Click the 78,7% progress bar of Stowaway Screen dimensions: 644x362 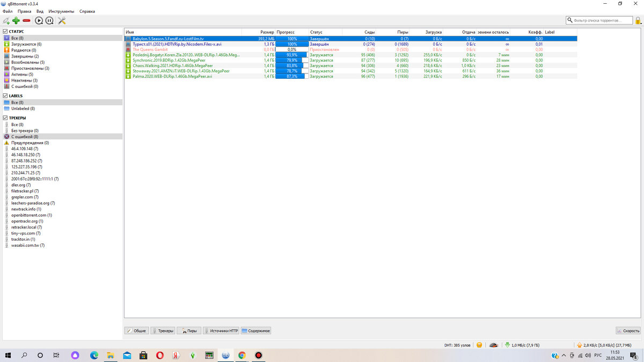coord(292,71)
